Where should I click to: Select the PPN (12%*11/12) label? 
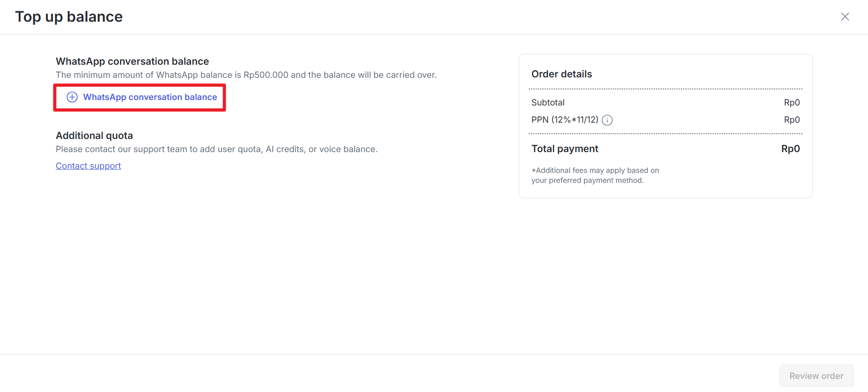[564, 120]
